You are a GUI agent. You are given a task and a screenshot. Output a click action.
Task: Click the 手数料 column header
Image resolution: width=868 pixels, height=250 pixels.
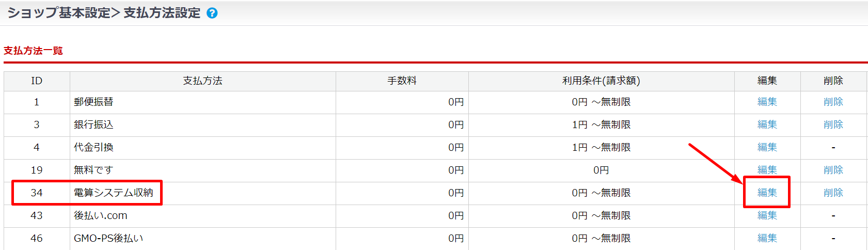[402, 81]
